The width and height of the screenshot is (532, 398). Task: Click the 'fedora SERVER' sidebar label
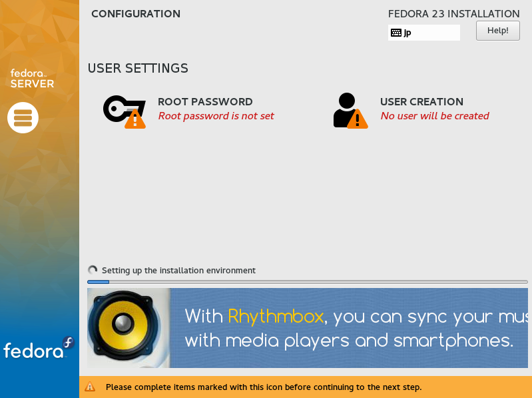(x=32, y=79)
